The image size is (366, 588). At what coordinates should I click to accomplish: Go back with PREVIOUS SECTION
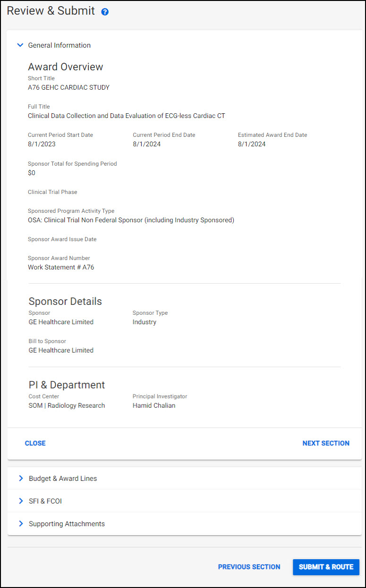click(x=249, y=567)
